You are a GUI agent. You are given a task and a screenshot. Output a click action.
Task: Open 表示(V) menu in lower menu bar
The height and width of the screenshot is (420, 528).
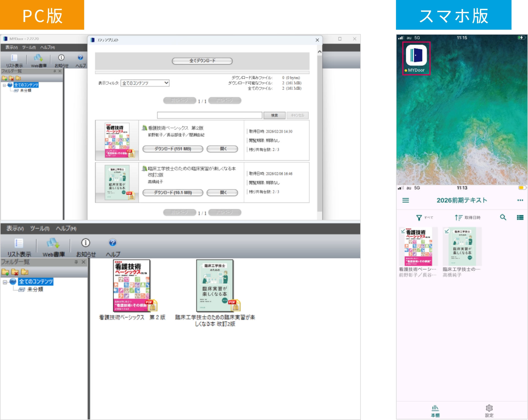[15, 228]
